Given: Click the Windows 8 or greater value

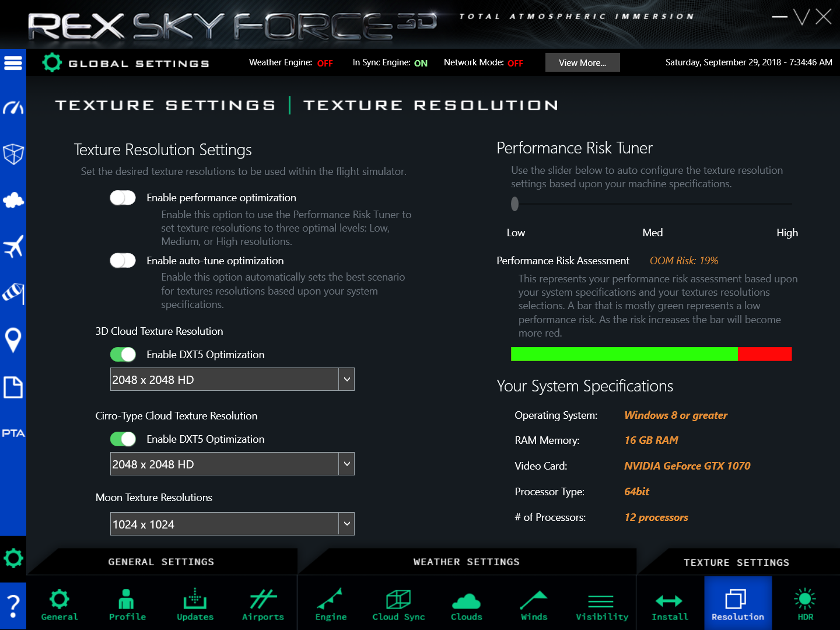Looking at the screenshot, I should click(675, 415).
